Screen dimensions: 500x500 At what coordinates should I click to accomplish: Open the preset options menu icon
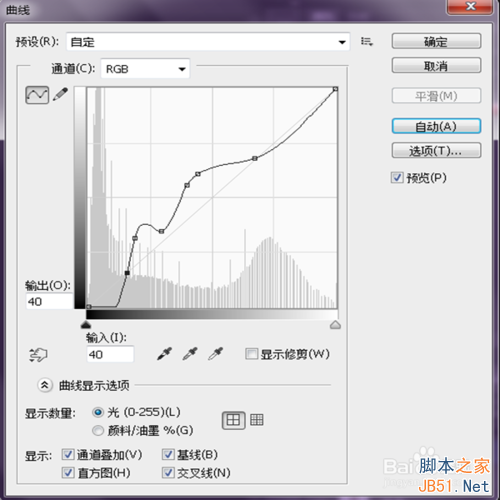(x=367, y=42)
